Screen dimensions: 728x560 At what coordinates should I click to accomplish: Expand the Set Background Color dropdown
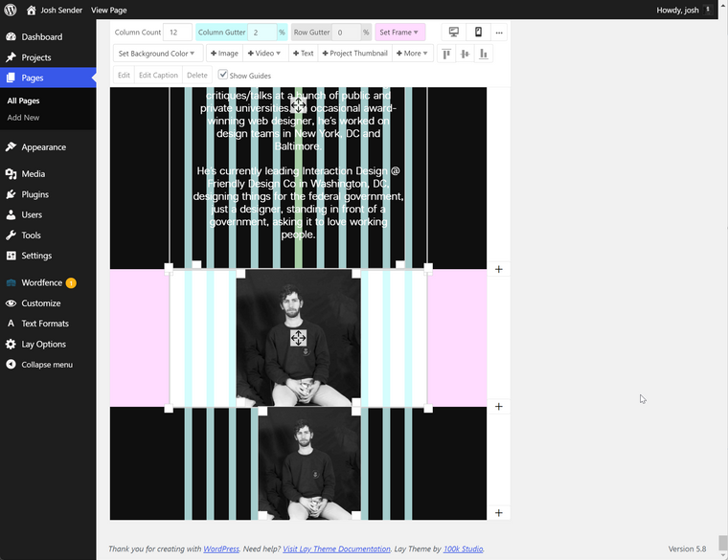click(156, 54)
